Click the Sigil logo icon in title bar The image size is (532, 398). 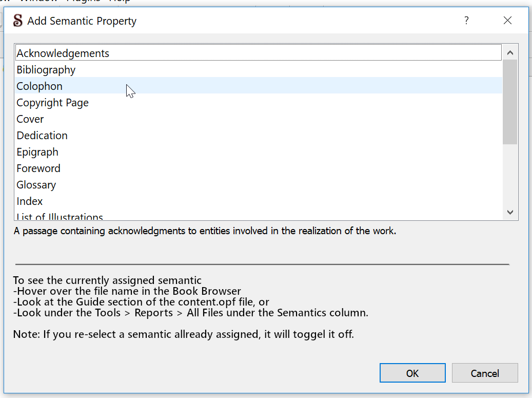pos(18,21)
